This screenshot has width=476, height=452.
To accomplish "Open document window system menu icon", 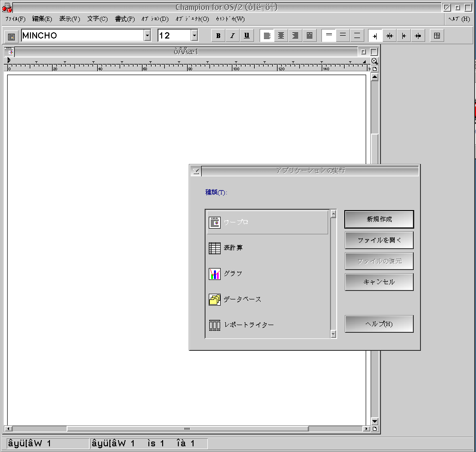I will (x=9, y=52).
